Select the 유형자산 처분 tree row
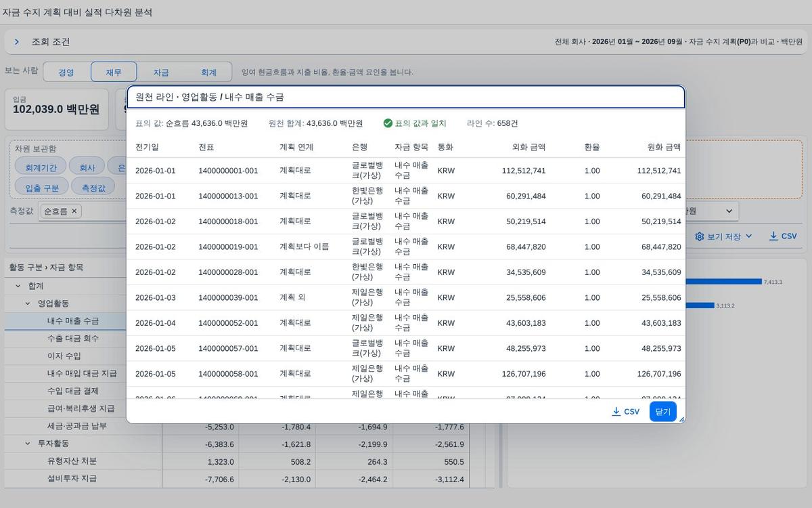 [x=72, y=461]
